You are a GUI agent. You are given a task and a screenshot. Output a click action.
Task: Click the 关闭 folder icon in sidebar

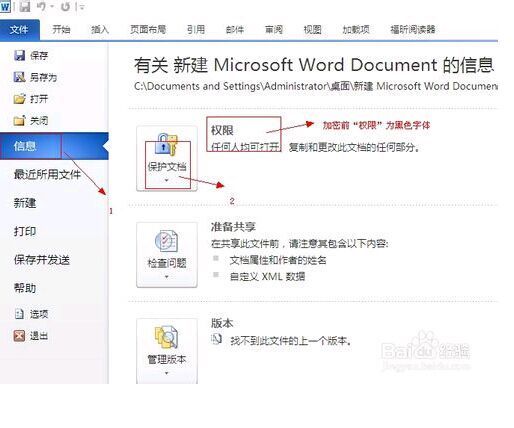click(19, 120)
